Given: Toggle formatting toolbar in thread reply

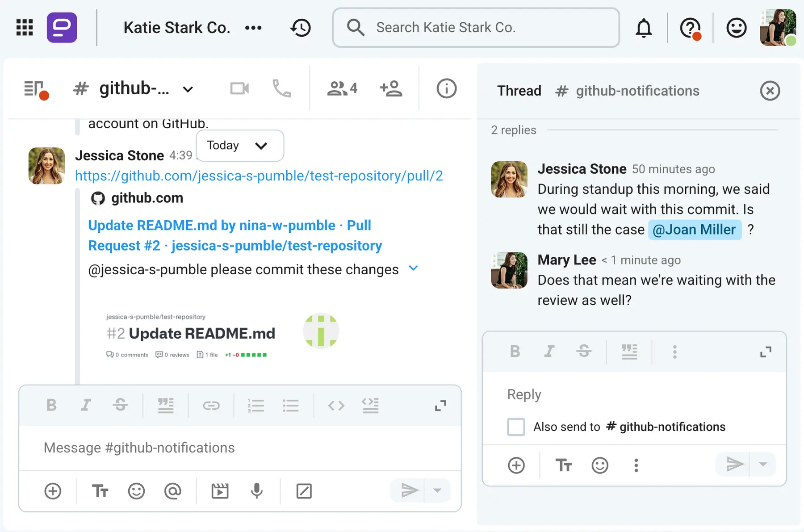Looking at the screenshot, I should point(564,465).
